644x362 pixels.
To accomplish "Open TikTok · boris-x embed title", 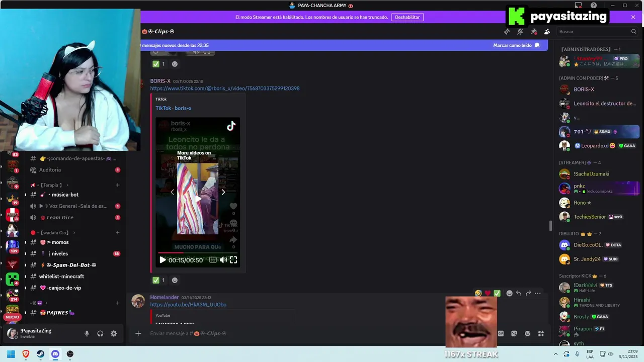I will (x=173, y=108).
